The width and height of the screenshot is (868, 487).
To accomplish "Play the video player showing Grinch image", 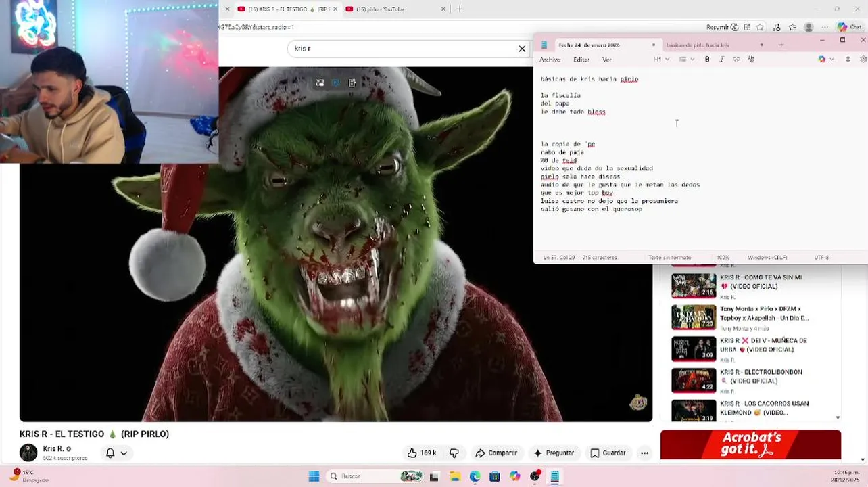I will [336, 243].
